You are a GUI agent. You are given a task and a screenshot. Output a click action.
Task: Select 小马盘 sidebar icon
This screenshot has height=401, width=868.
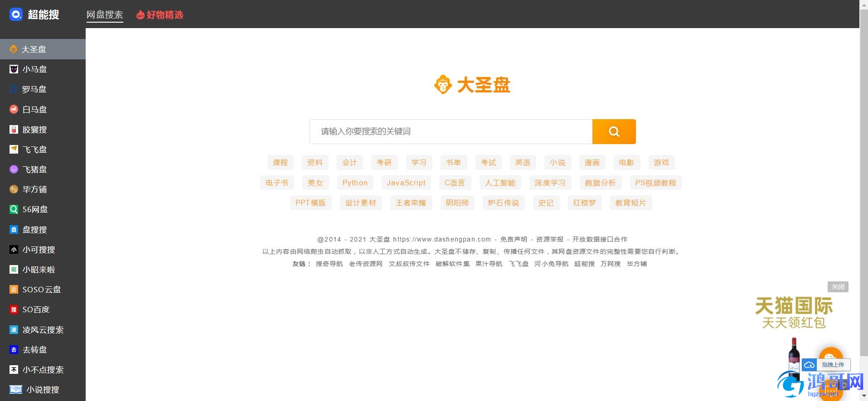pyautogui.click(x=14, y=69)
